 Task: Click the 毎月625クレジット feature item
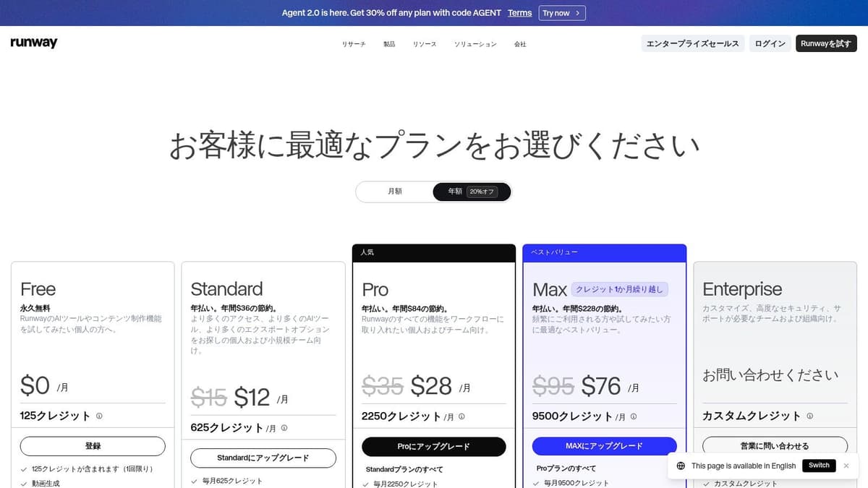tap(233, 481)
